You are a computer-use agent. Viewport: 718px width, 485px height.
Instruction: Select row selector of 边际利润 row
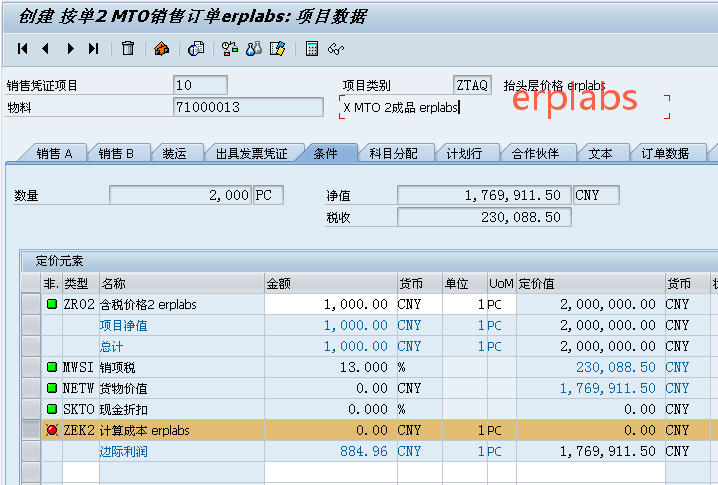point(31,452)
